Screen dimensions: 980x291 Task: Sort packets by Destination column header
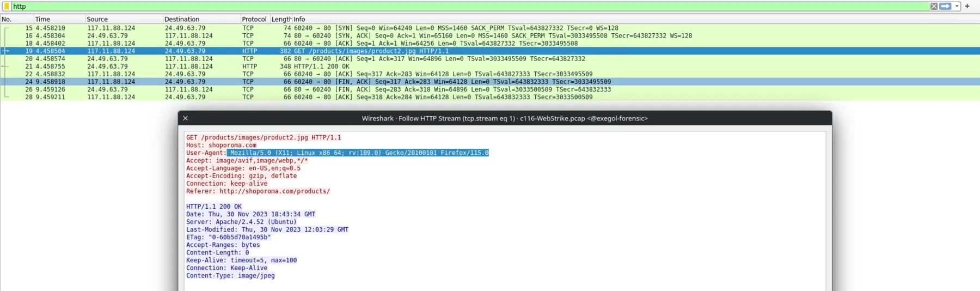point(201,19)
